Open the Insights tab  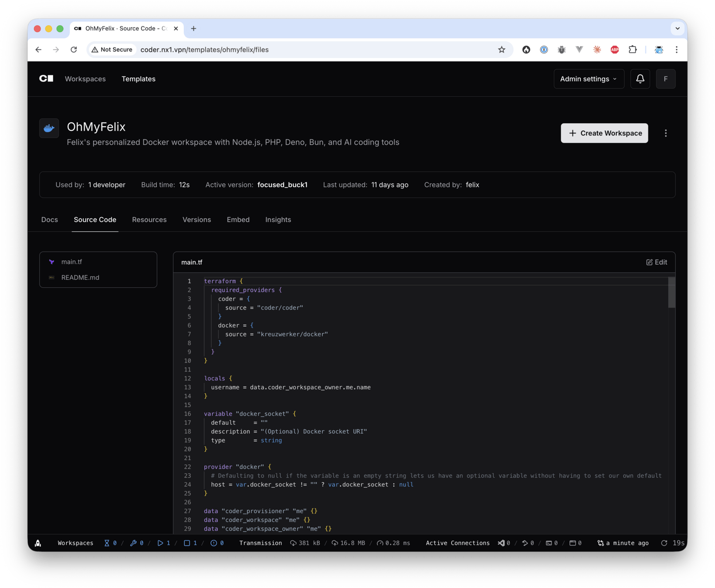(x=278, y=220)
